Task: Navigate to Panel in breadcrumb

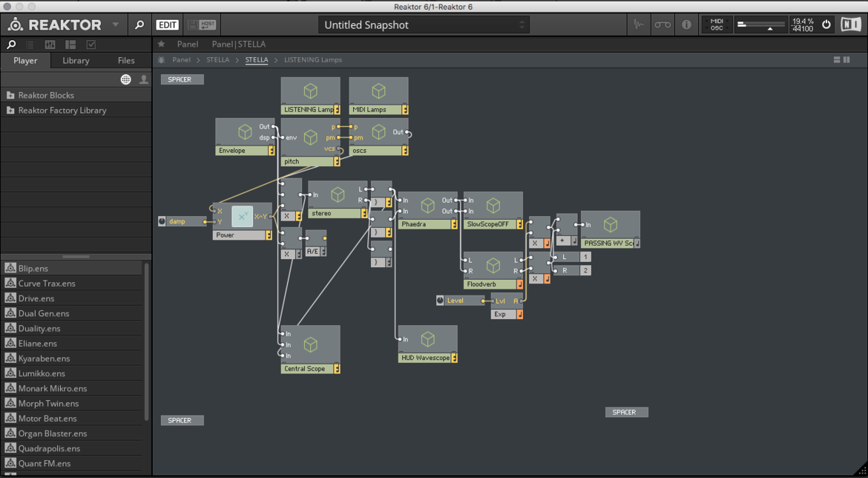Action: (182, 60)
